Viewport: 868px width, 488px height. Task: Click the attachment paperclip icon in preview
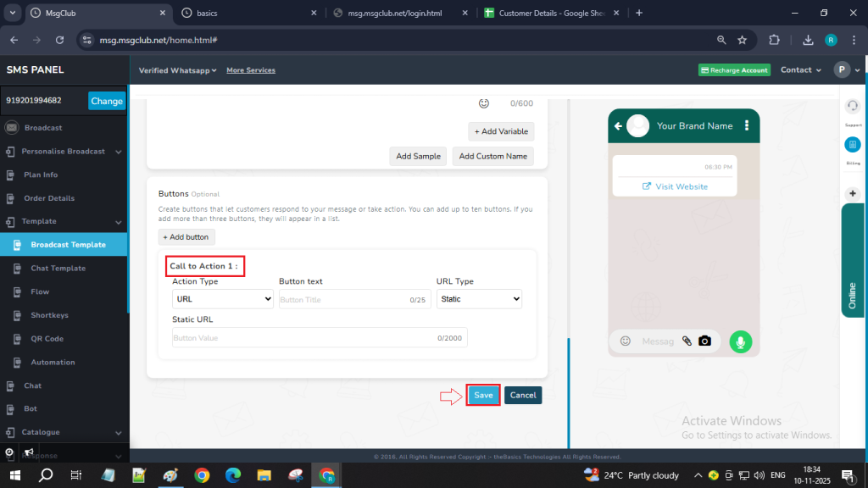687,341
